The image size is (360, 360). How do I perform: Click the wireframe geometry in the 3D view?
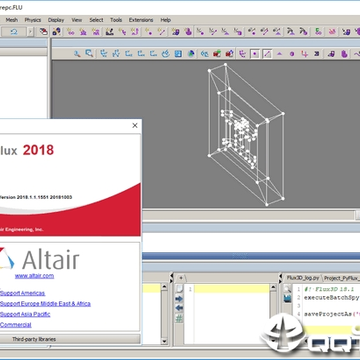pos(246,133)
